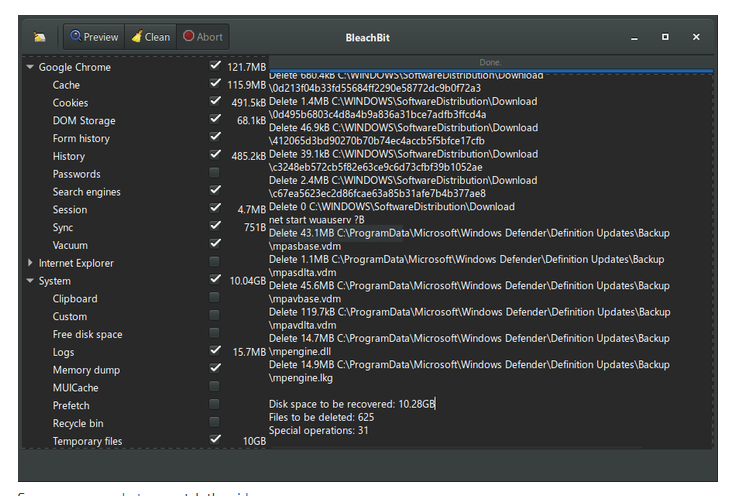This screenshot has width=734, height=496.
Task: Select the Internet Explorer tree row
Action: pos(76,263)
